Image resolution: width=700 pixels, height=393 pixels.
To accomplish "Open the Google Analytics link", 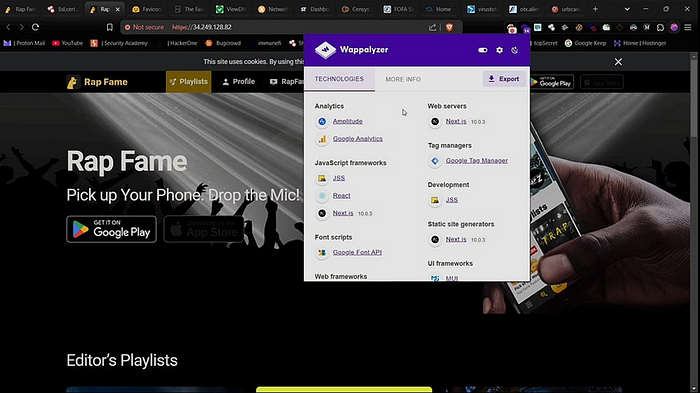I will (x=358, y=138).
